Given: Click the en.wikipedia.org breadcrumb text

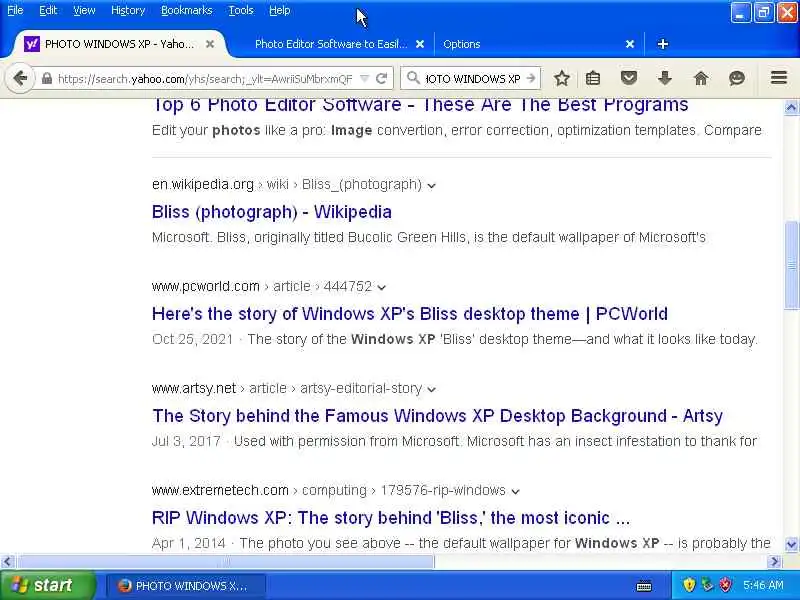Looking at the screenshot, I should (203, 184).
